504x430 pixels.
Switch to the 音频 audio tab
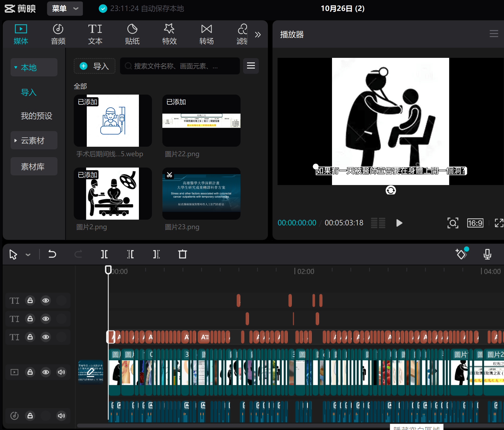(58, 34)
